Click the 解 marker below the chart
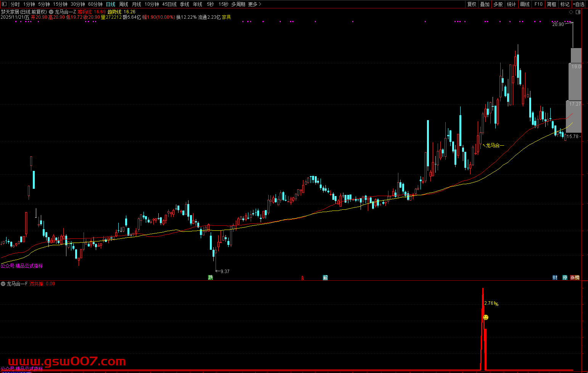Screen dimensions: 588x373 tap(325, 277)
